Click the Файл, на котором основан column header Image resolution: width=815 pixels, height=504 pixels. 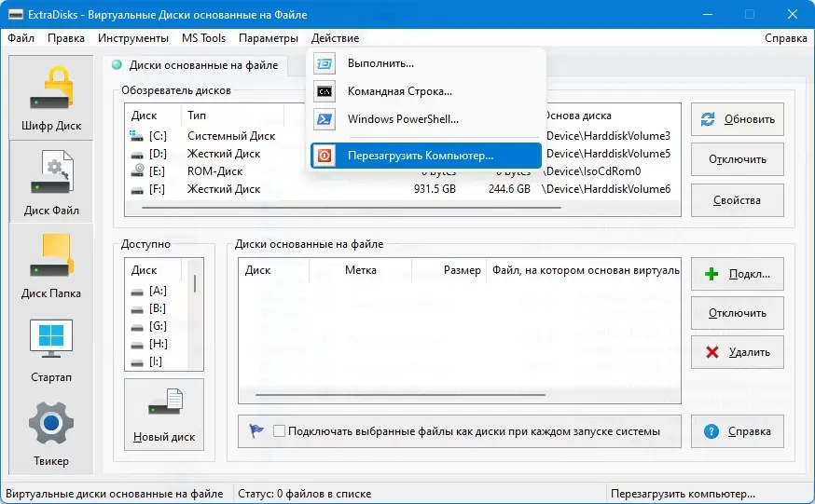pyautogui.click(x=583, y=270)
